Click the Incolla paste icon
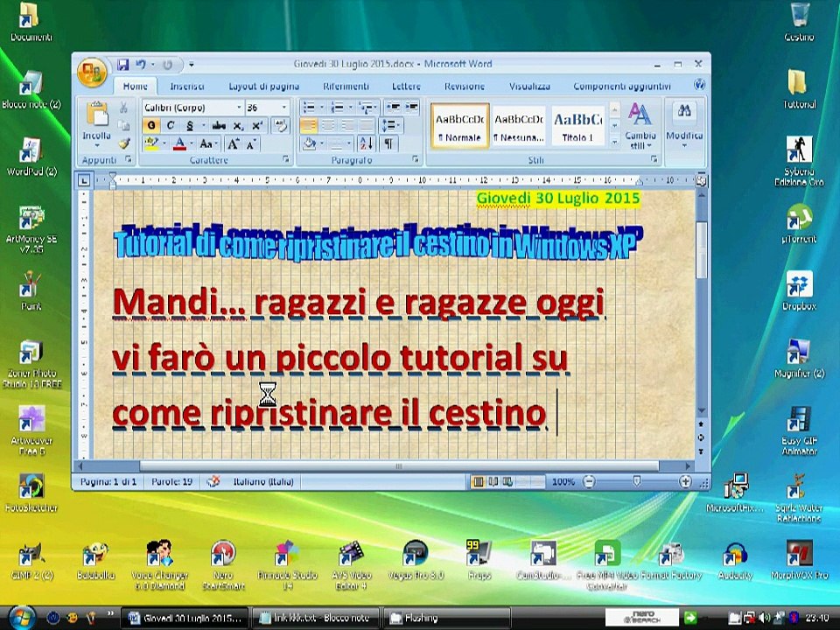This screenshot has height=630, width=840. pos(97,114)
